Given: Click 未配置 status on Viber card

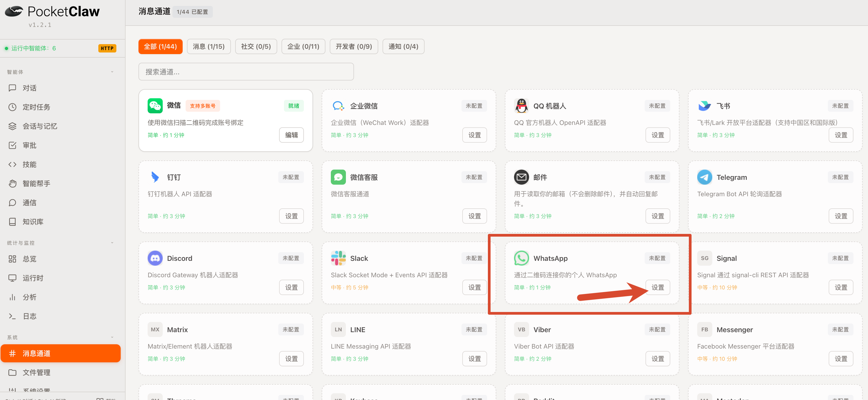Looking at the screenshot, I should click(x=657, y=330).
